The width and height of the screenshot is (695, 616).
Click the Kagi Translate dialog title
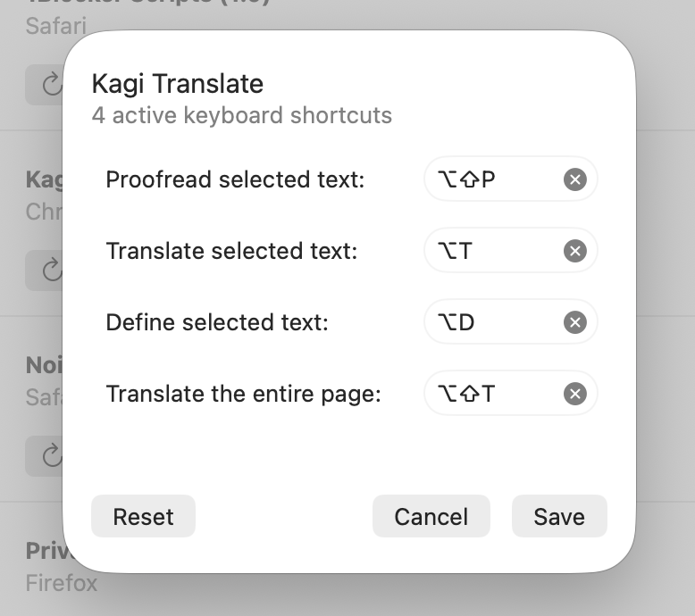178,84
